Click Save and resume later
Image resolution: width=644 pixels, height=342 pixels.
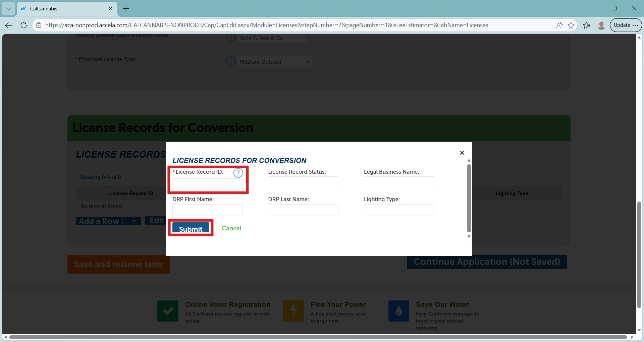[119, 264]
